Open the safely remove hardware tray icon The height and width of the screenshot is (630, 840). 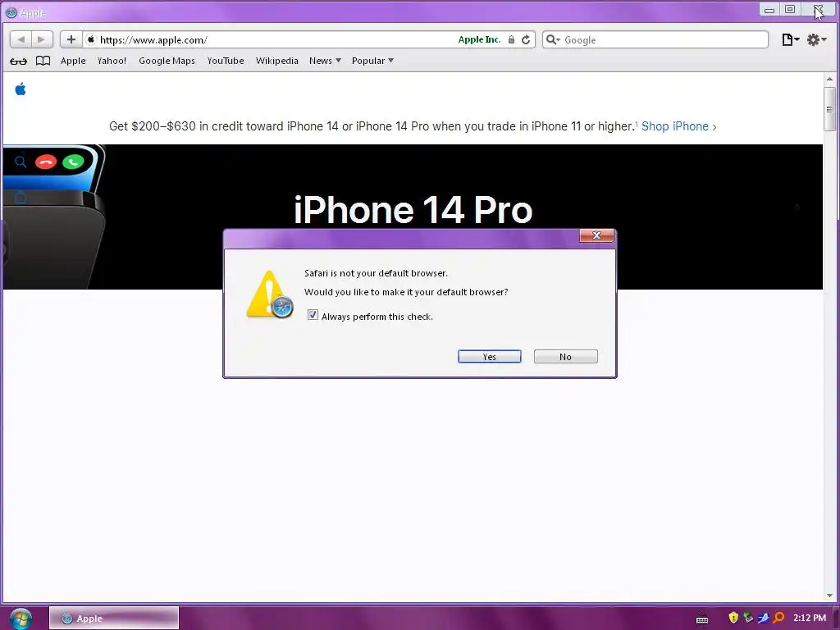[x=748, y=618]
